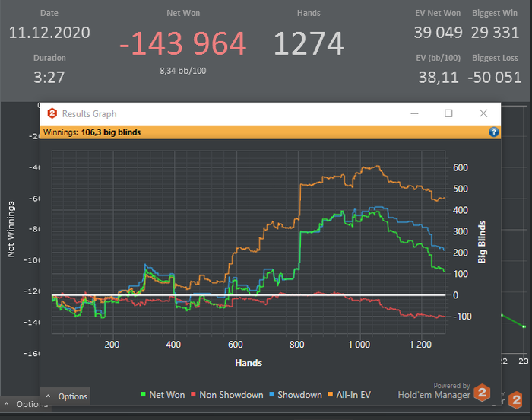
Task: Click the 8,34 bb/100 text
Action: point(183,71)
